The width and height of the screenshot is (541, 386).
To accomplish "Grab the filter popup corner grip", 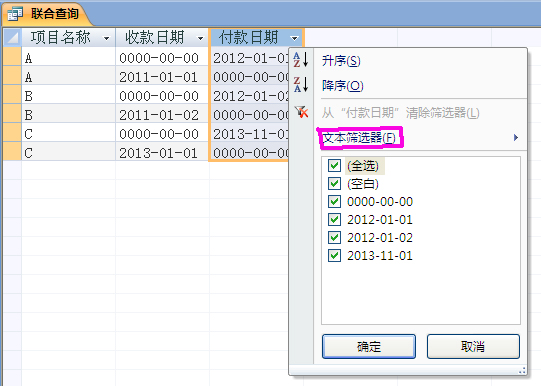I will [x=522, y=370].
